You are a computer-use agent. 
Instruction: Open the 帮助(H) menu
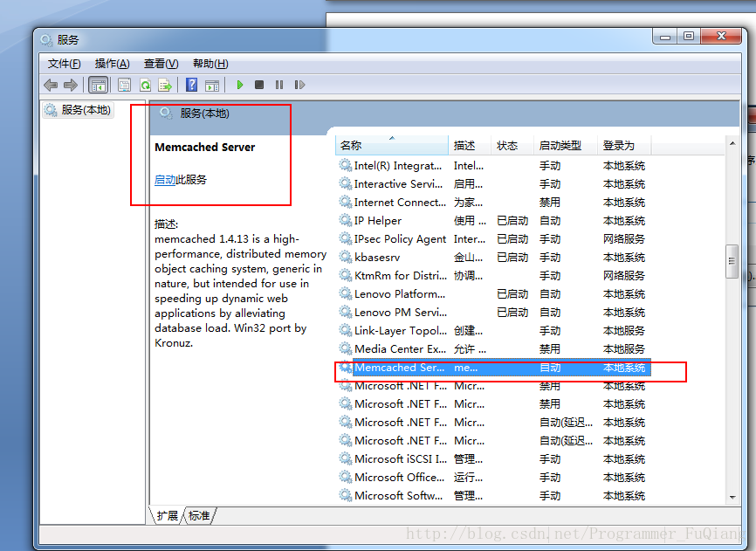(210, 64)
